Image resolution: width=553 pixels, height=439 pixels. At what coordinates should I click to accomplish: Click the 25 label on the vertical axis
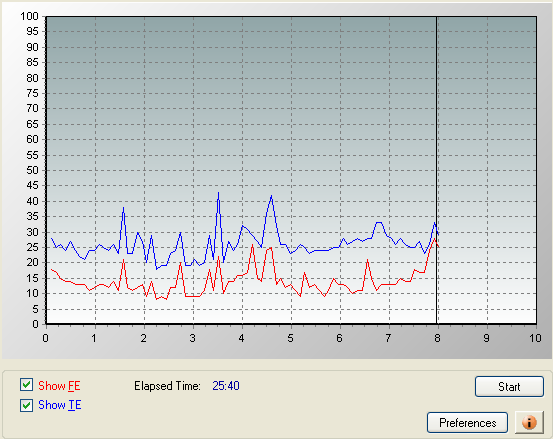[32, 247]
